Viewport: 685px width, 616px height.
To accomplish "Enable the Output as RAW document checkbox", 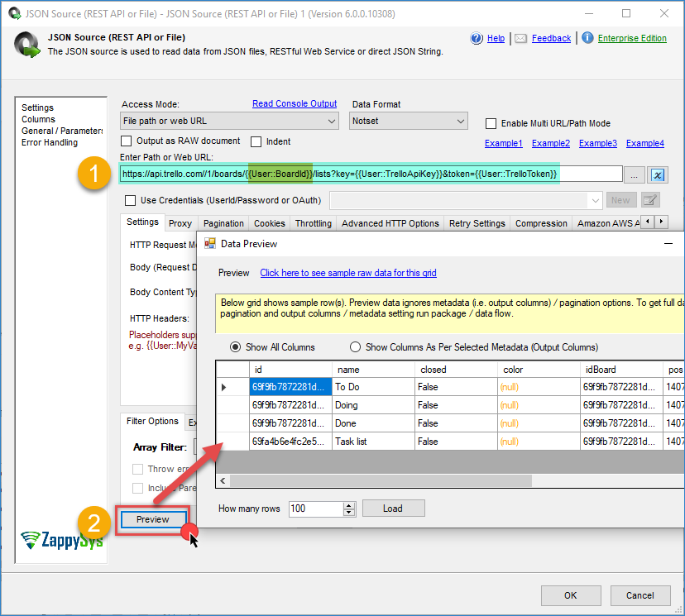I will 127,141.
